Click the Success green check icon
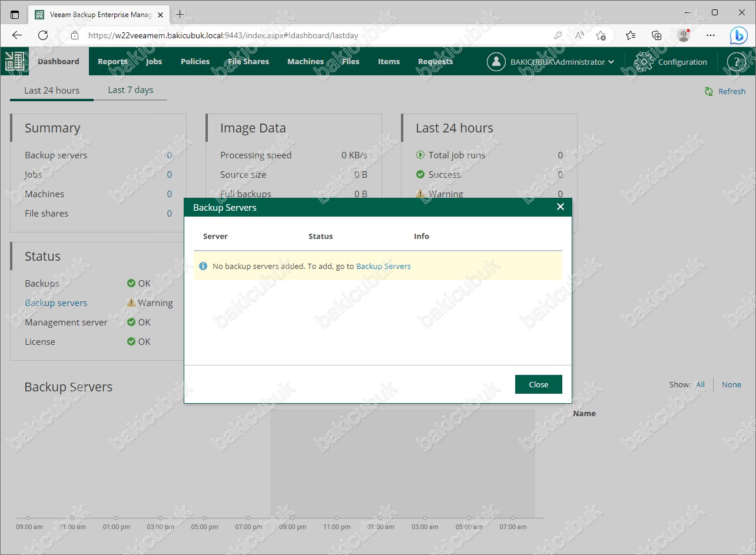The width and height of the screenshot is (756, 555). (420, 174)
